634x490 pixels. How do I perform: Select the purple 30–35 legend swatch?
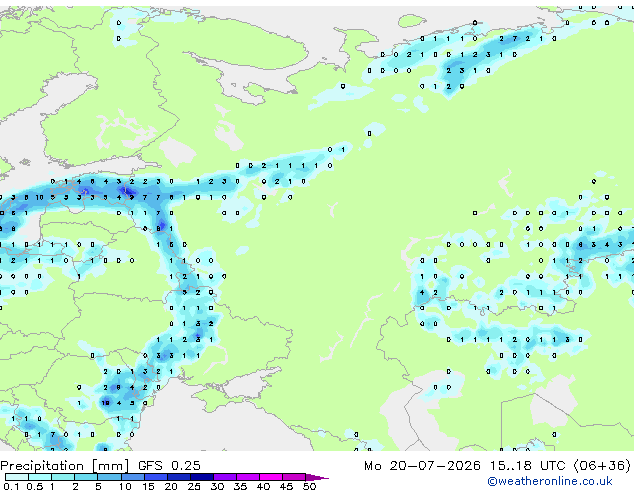tap(225, 477)
